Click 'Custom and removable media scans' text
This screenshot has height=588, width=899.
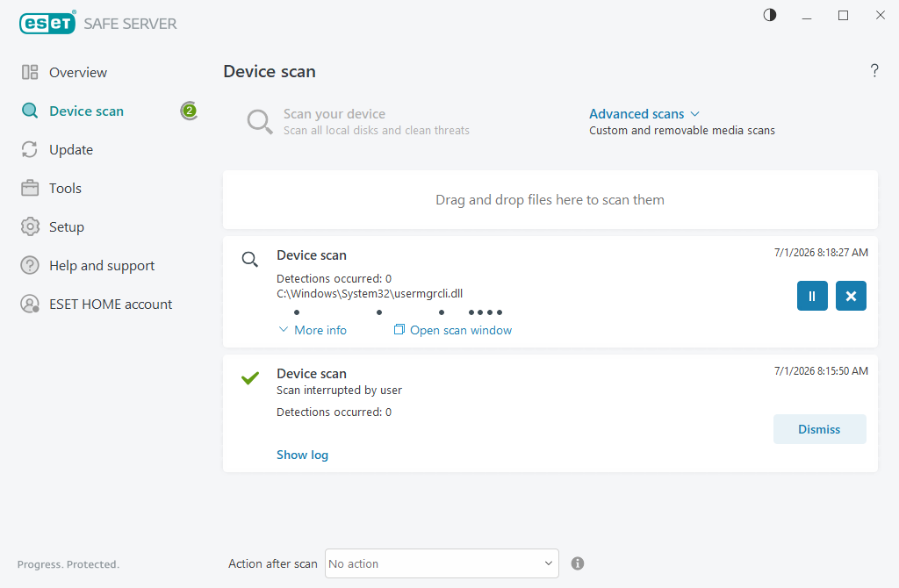[x=681, y=131]
